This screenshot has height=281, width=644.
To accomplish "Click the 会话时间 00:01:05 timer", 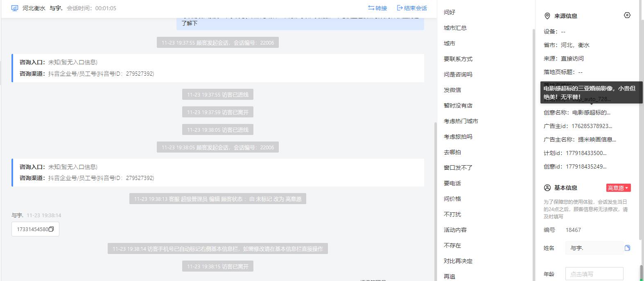I will (91, 8).
